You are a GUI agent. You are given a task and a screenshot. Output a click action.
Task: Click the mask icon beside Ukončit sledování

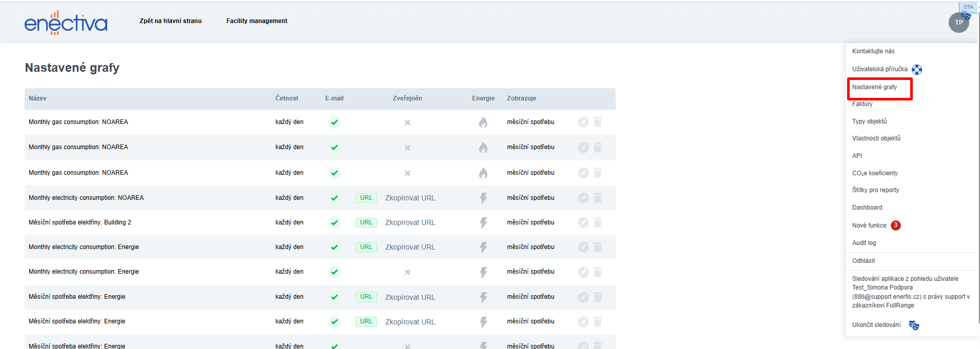pos(914,325)
